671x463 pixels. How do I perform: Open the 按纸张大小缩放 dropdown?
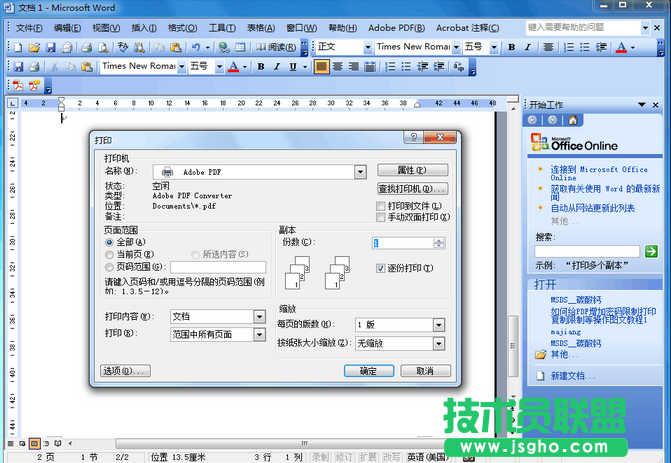pos(439,343)
